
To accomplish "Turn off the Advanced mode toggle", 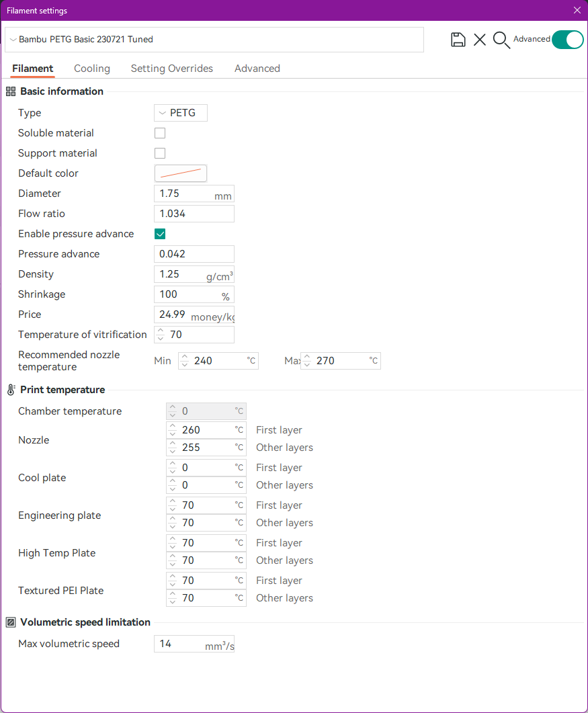I will pyautogui.click(x=567, y=40).
